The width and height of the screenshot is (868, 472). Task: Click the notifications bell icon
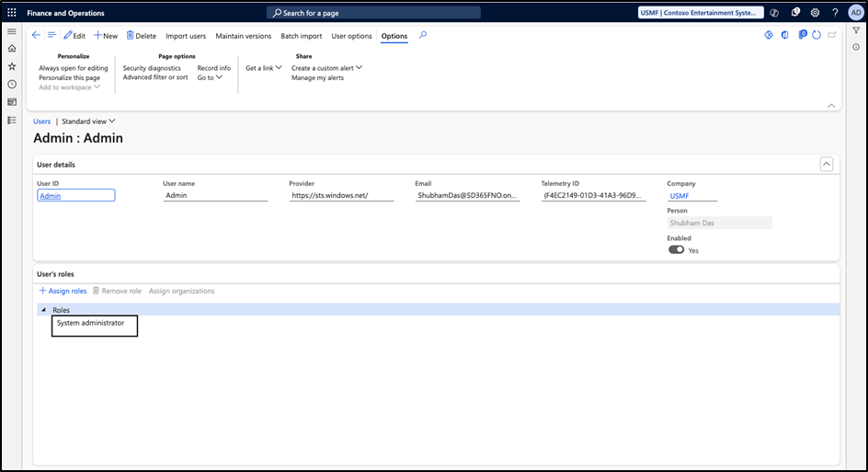[x=795, y=13]
